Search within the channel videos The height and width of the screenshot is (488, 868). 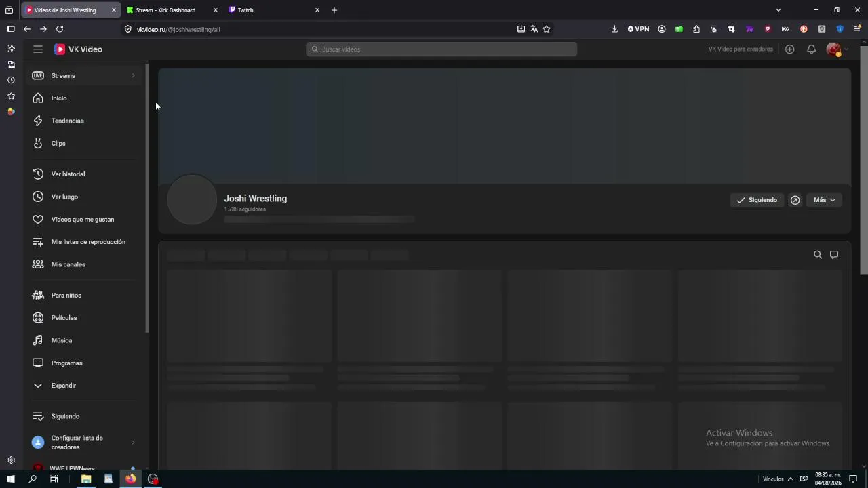818,255
